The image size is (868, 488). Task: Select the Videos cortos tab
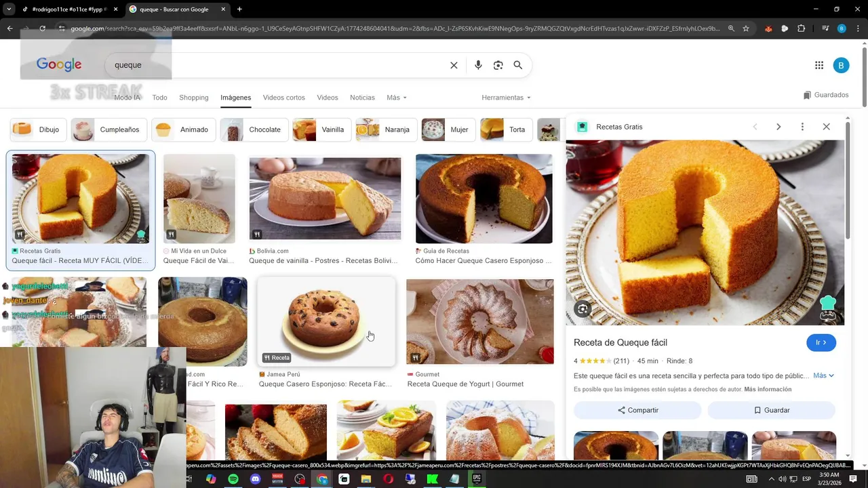[283, 98]
